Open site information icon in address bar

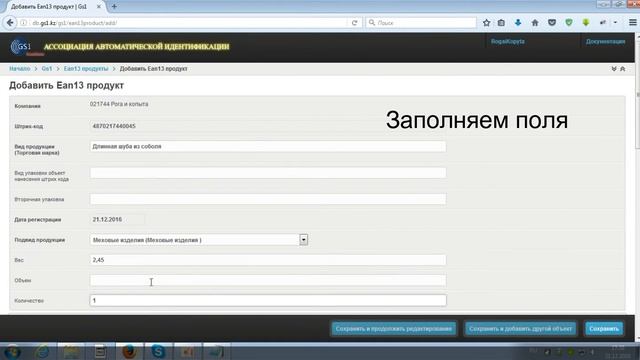point(24,23)
